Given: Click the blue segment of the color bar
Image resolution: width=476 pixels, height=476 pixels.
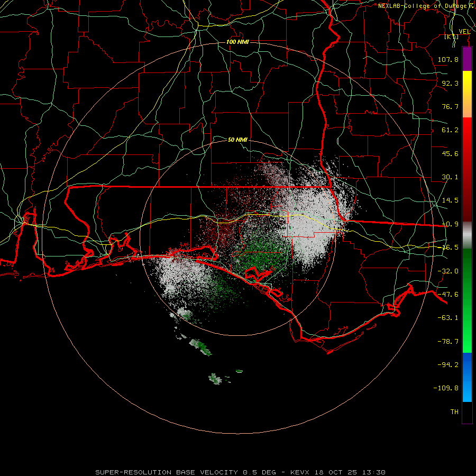Looking at the screenshot, I should (467, 377).
